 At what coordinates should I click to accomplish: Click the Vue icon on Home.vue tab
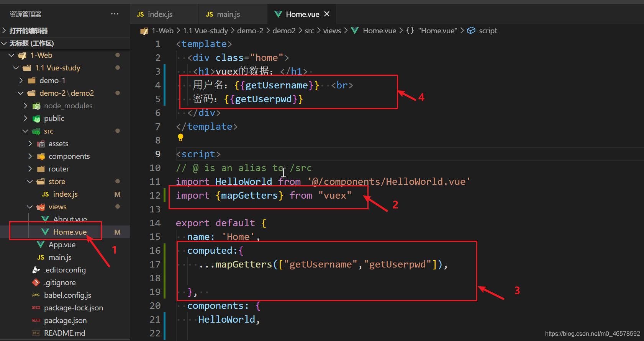[278, 14]
